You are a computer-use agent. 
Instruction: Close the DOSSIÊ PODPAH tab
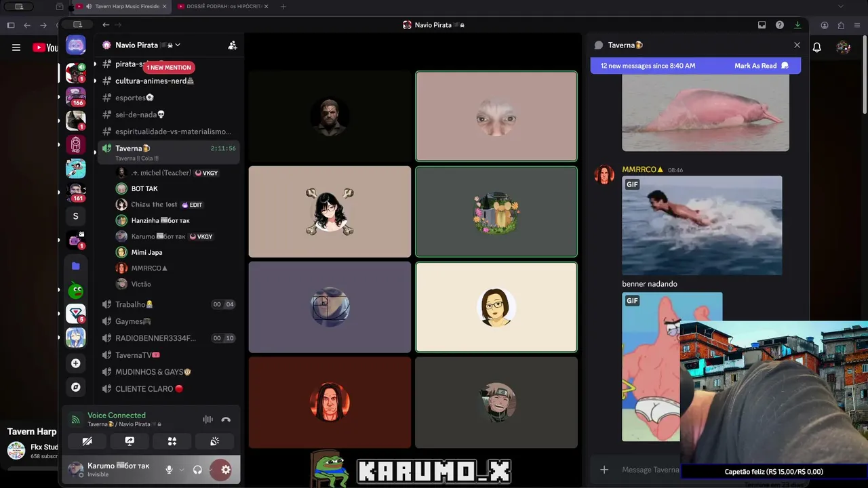[266, 6]
